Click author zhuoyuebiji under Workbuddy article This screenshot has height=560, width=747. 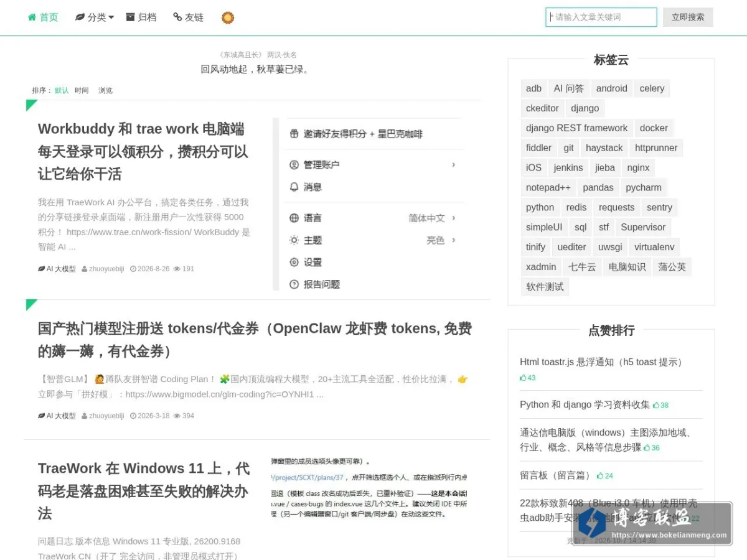[103, 269]
